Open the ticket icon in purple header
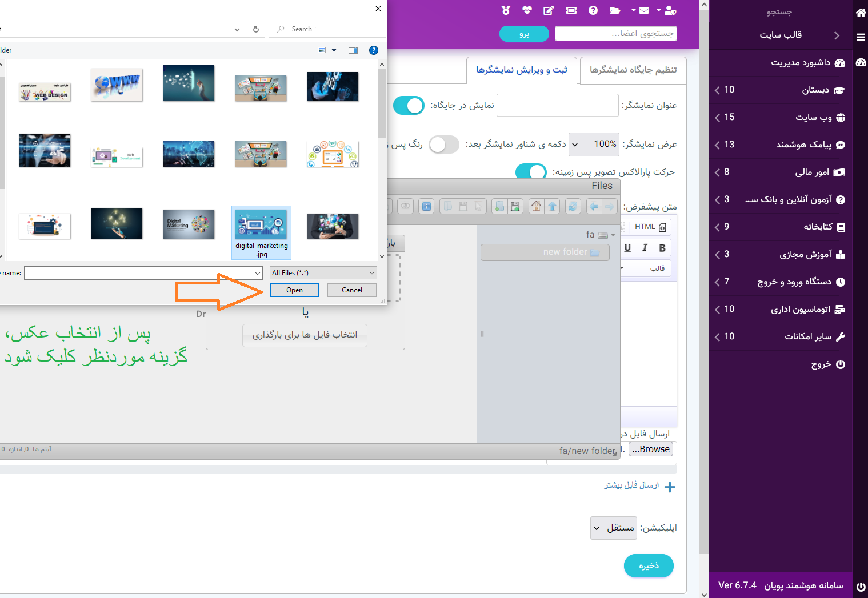868x598 pixels. [571, 10]
